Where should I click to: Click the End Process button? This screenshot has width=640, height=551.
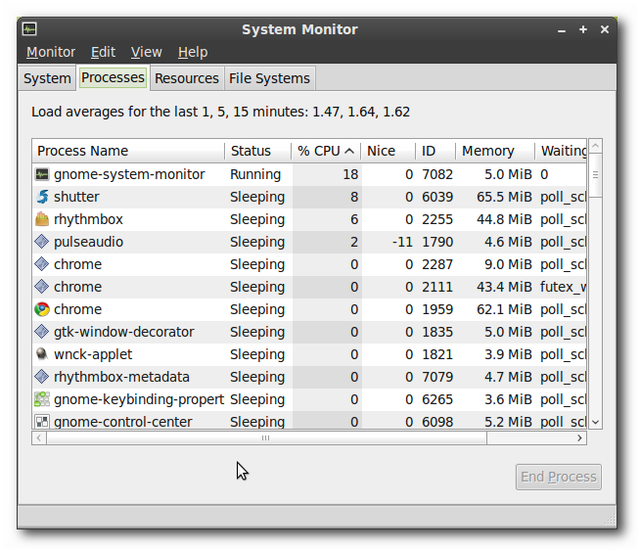click(x=558, y=477)
